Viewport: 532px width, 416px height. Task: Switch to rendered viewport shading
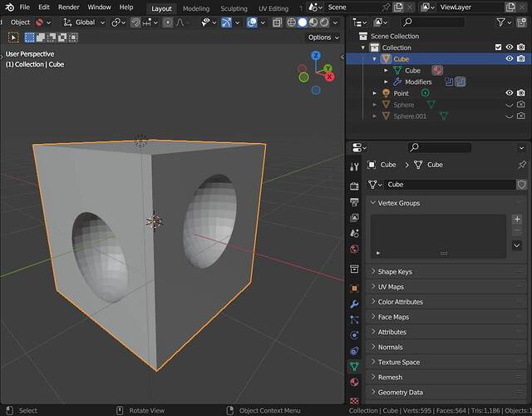point(324,22)
